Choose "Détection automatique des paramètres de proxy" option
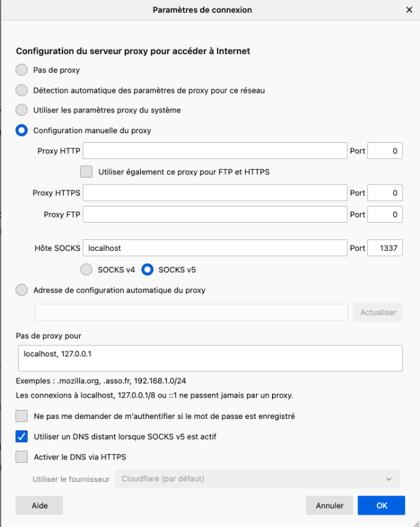This screenshot has height=527, width=420. (x=21, y=90)
